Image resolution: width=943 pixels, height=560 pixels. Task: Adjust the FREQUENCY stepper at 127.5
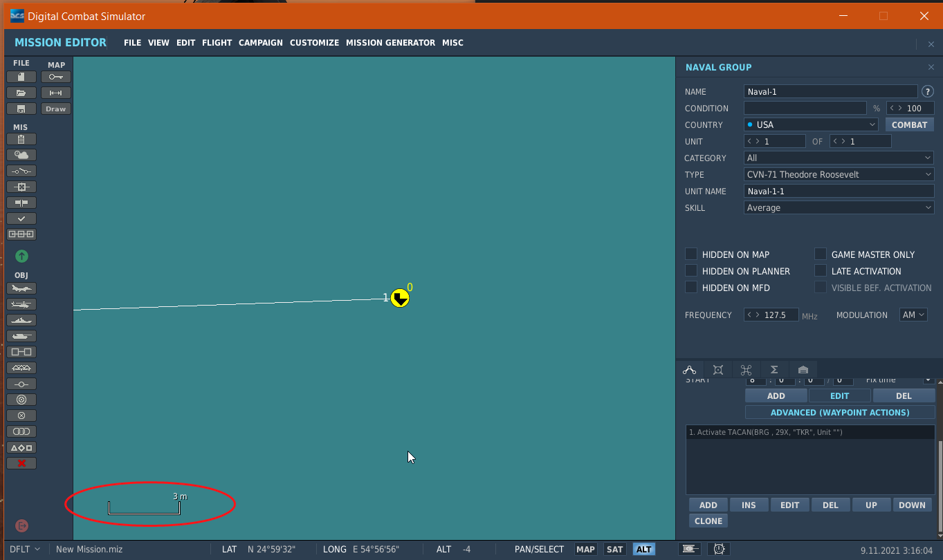(x=771, y=315)
